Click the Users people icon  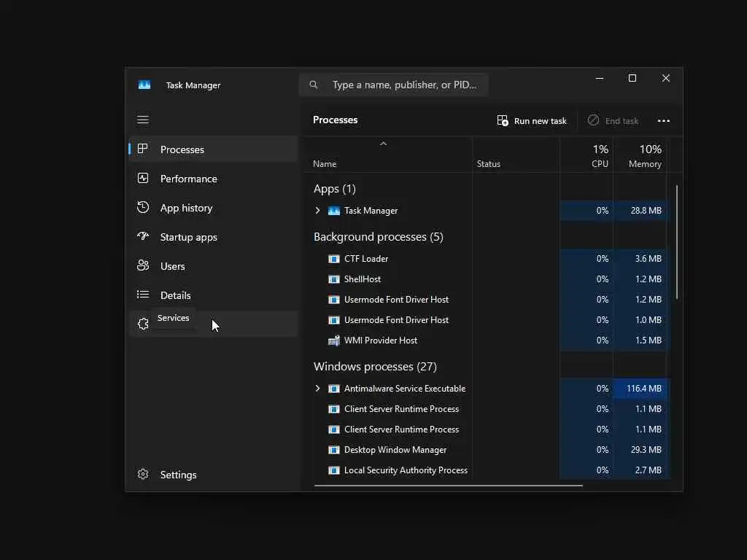143,265
